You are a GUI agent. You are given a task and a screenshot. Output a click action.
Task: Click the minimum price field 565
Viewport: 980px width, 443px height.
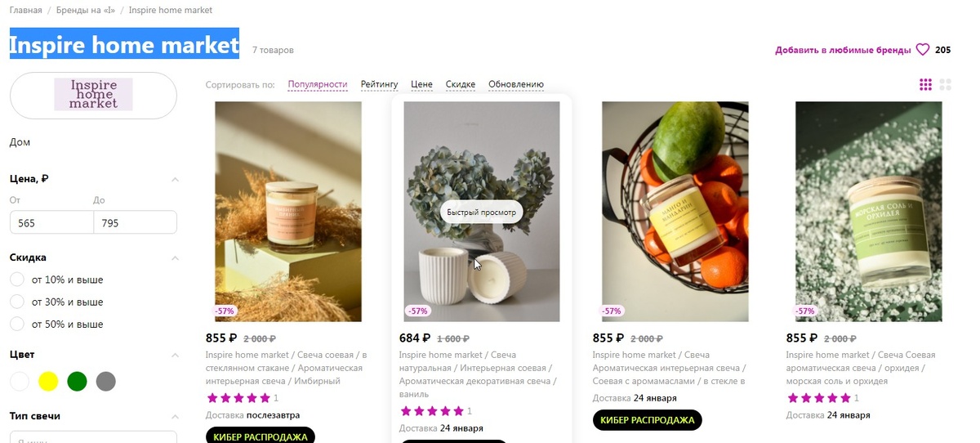tap(51, 222)
